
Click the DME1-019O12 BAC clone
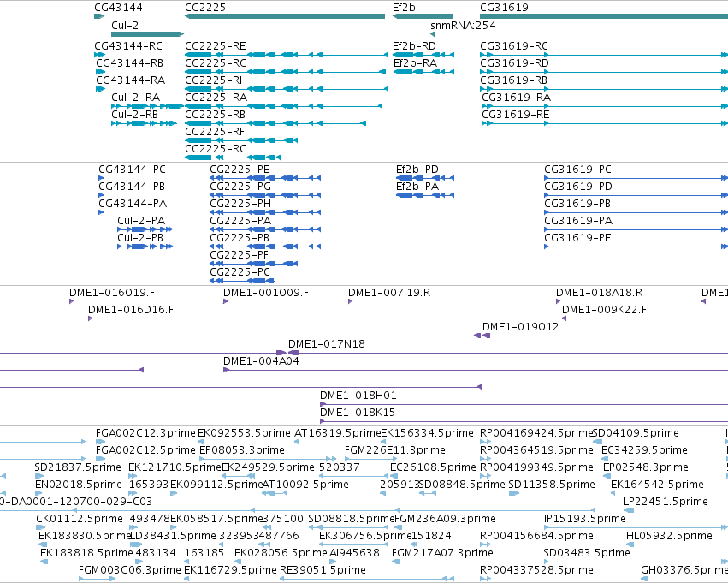click(x=605, y=336)
